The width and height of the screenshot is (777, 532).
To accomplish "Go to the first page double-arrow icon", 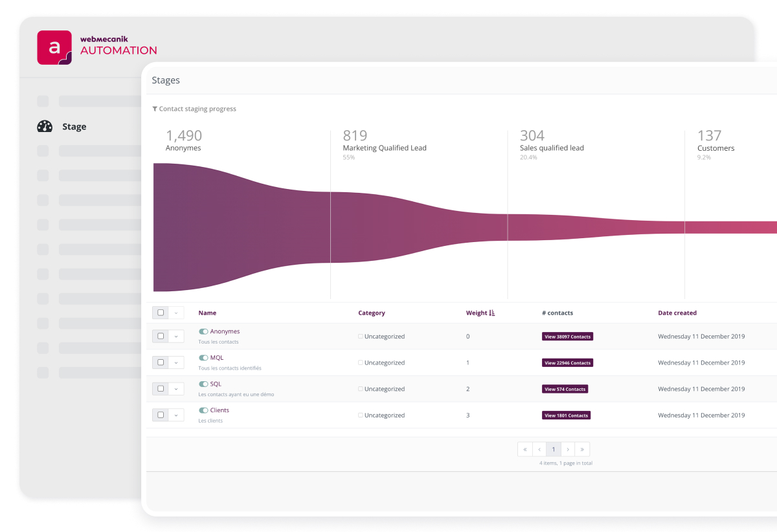I will (x=524, y=449).
